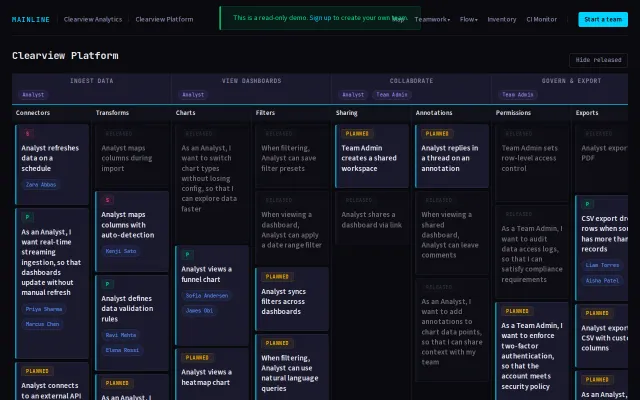Image resolution: width=640 pixels, height=400 pixels.
Task: Click the Team Admin persona tag under Collaborate
Action: coord(392,95)
